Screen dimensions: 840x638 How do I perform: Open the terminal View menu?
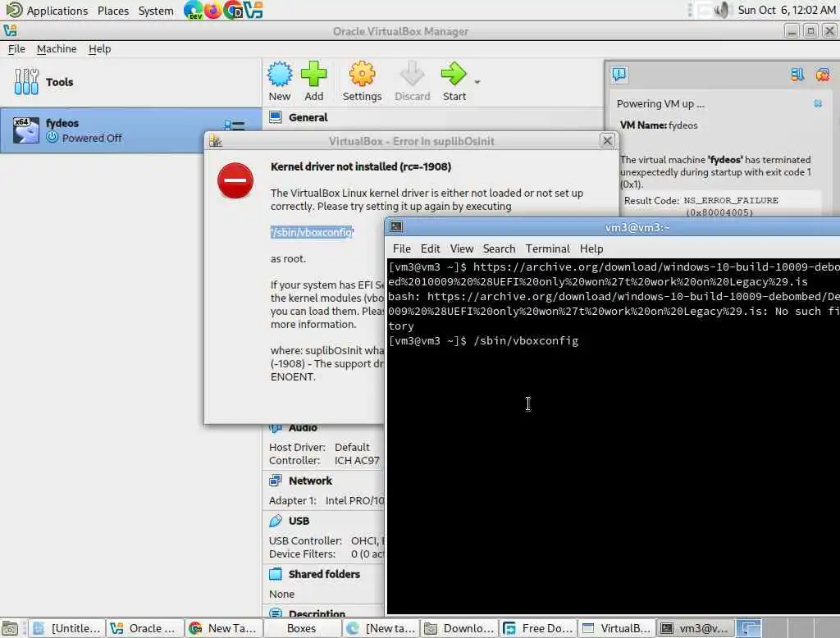coord(461,248)
